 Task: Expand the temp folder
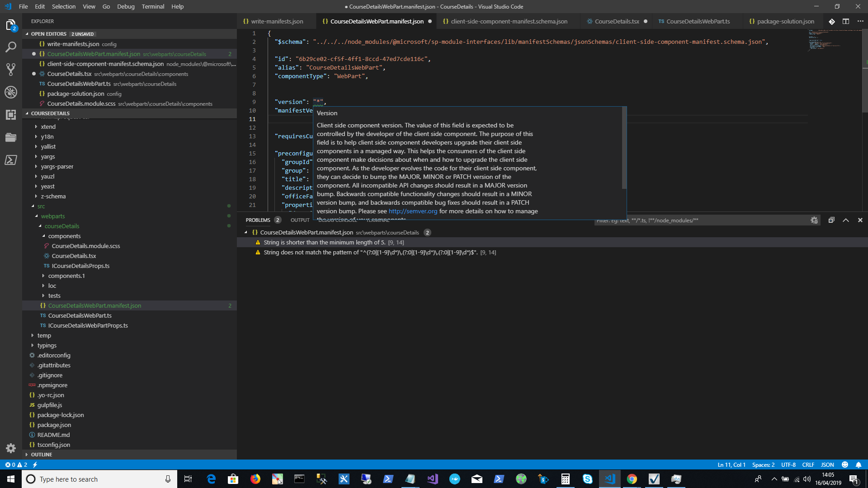[44, 335]
